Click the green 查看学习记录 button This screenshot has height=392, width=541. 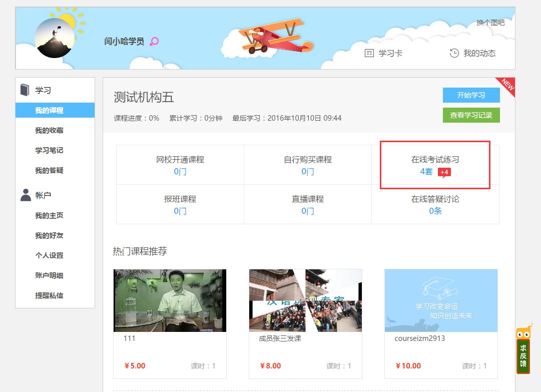(x=471, y=115)
